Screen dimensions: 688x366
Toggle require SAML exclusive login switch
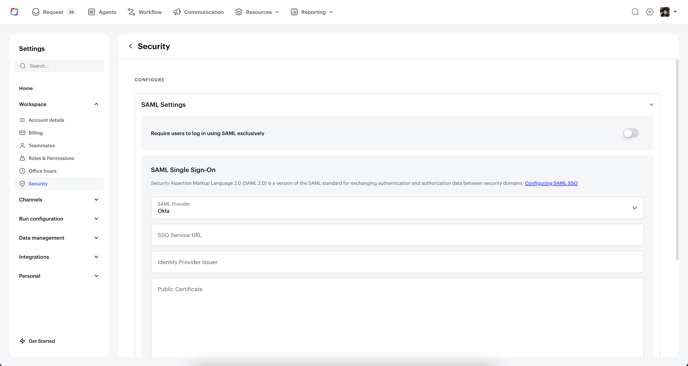631,133
